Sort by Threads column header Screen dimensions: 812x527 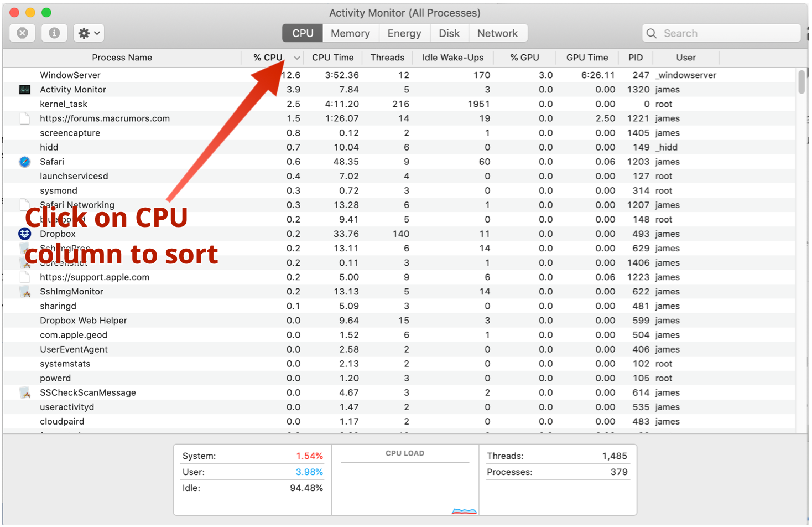click(387, 58)
